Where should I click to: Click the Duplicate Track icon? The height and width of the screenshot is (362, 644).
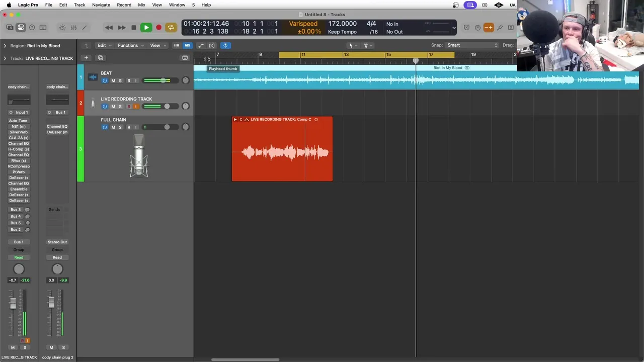click(100, 58)
